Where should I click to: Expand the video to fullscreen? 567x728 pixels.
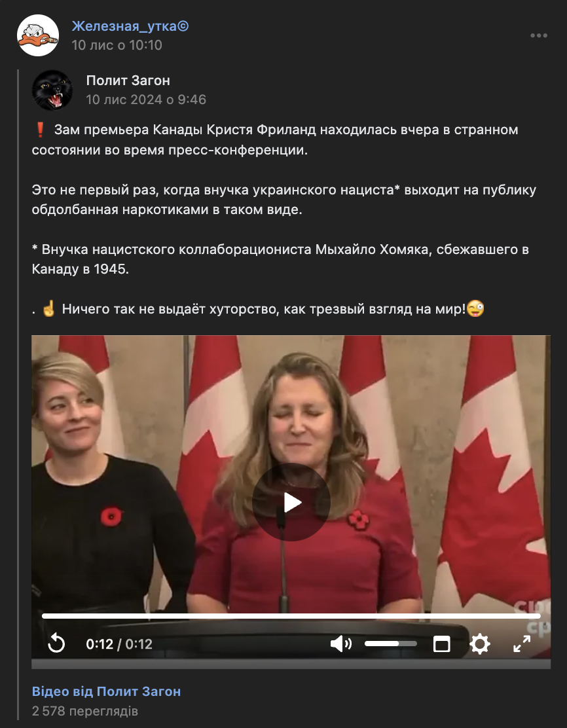[521, 644]
